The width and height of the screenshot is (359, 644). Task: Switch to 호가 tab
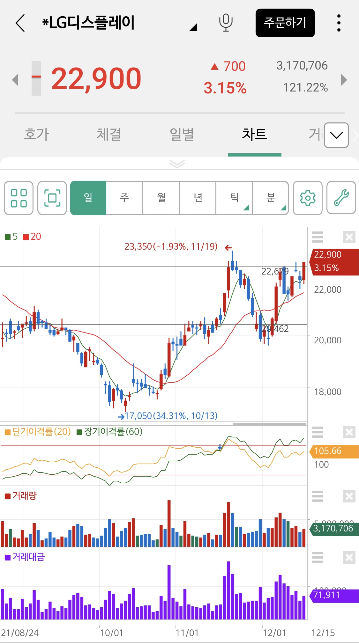tap(36, 134)
